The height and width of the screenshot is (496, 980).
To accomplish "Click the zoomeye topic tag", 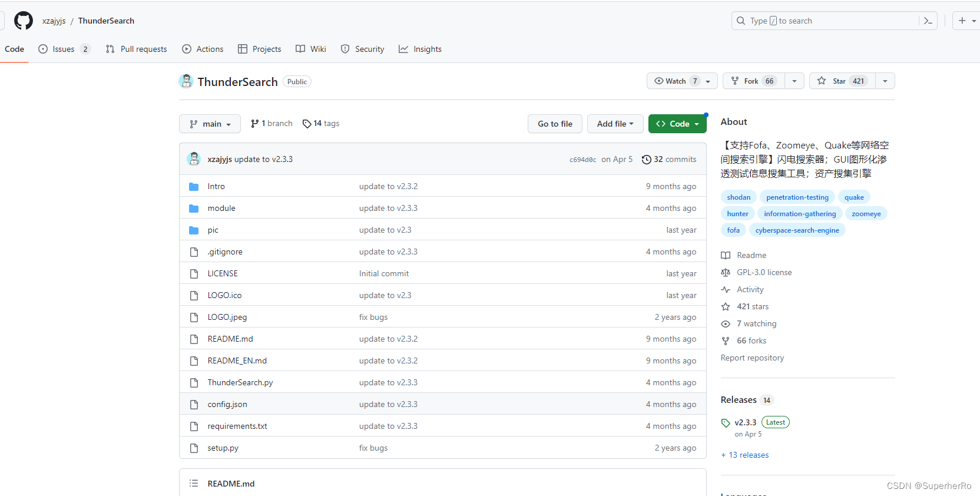I will coord(866,214).
